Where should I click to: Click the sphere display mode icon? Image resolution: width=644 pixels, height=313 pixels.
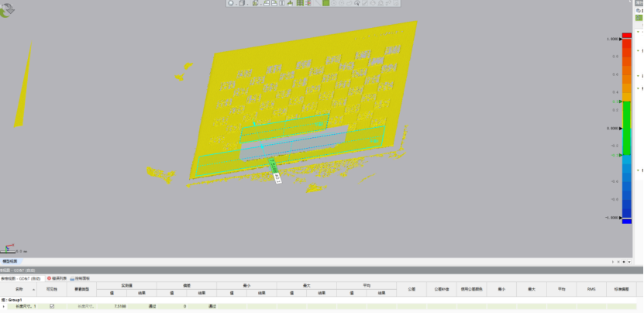(231, 3)
